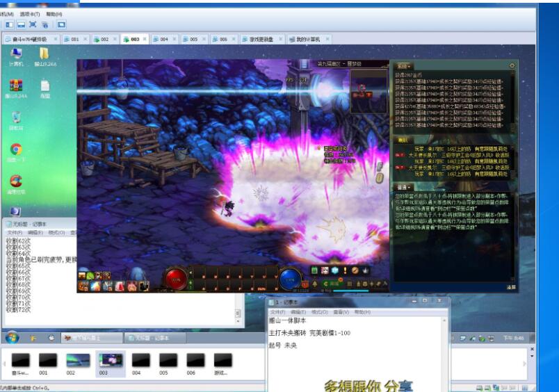
Task: Open the 帮助(H) menu in VMware
Action: [54, 15]
